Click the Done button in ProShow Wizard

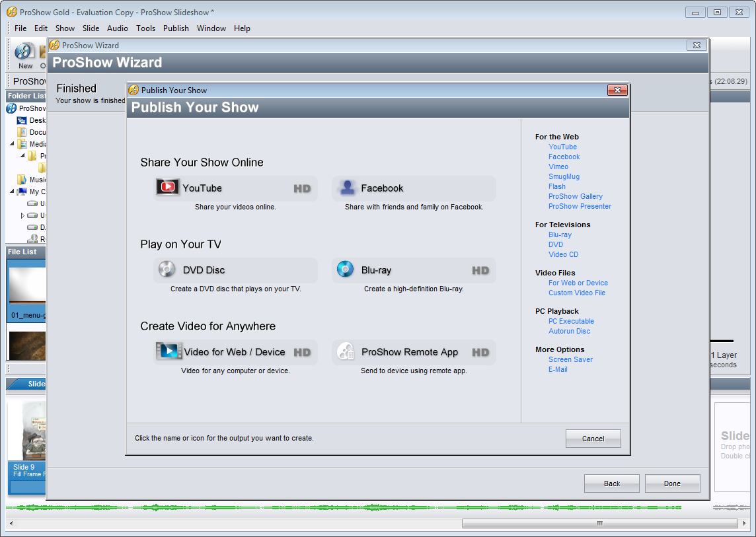(x=672, y=483)
